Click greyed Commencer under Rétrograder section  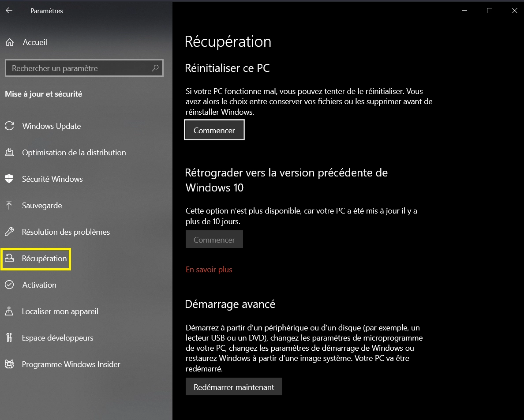pos(214,239)
